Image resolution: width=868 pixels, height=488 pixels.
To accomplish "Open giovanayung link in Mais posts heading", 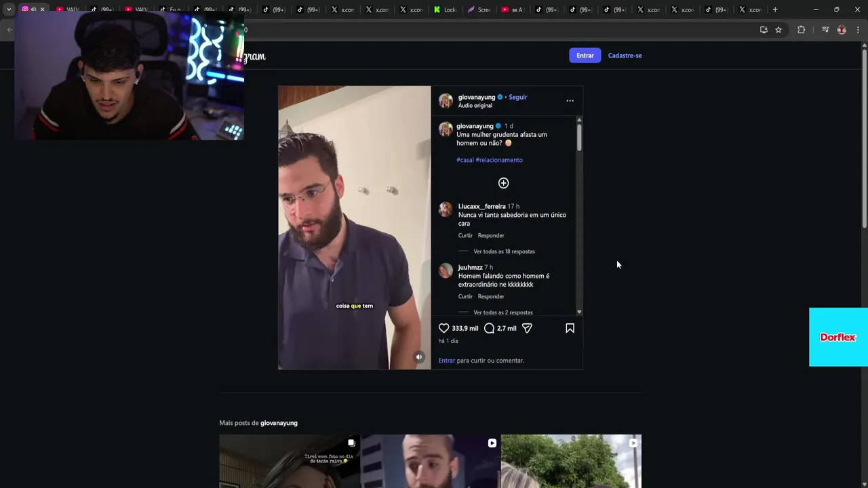I will point(279,423).
